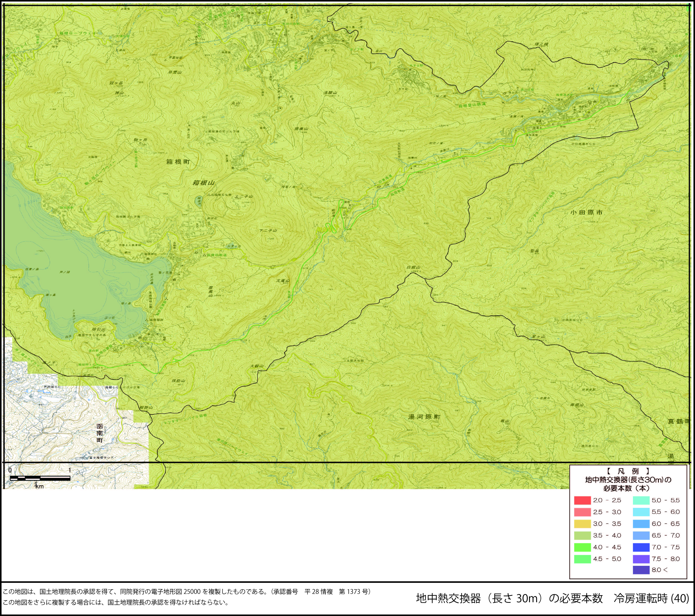Select the 神山 mountain label
The image size is (695, 616).
click(x=119, y=93)
